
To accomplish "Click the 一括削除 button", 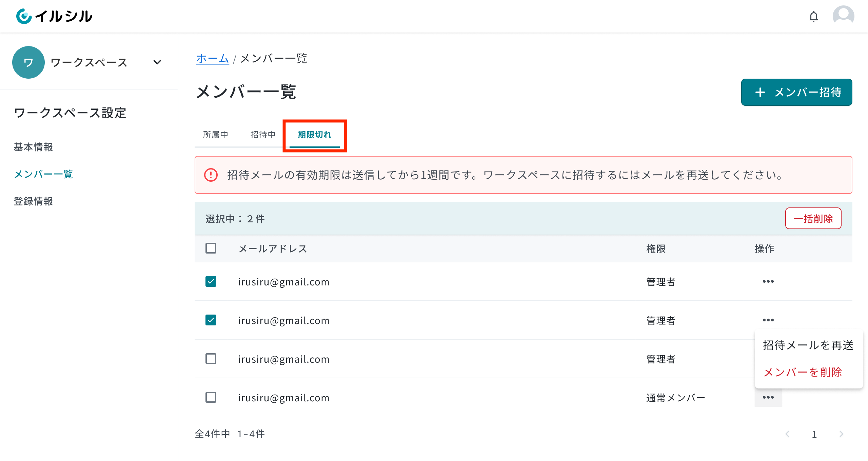I will coord(813,219).
